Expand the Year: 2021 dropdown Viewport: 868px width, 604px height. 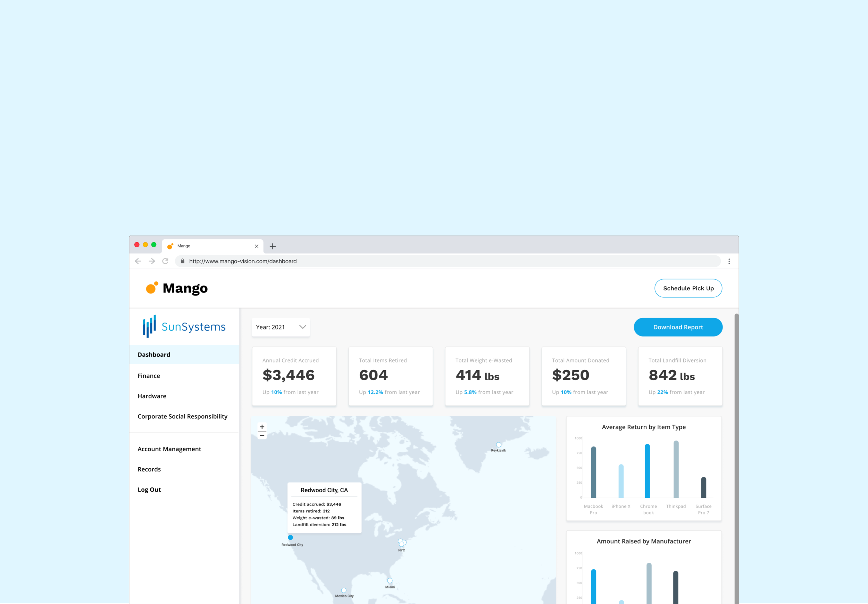[281, 327]
